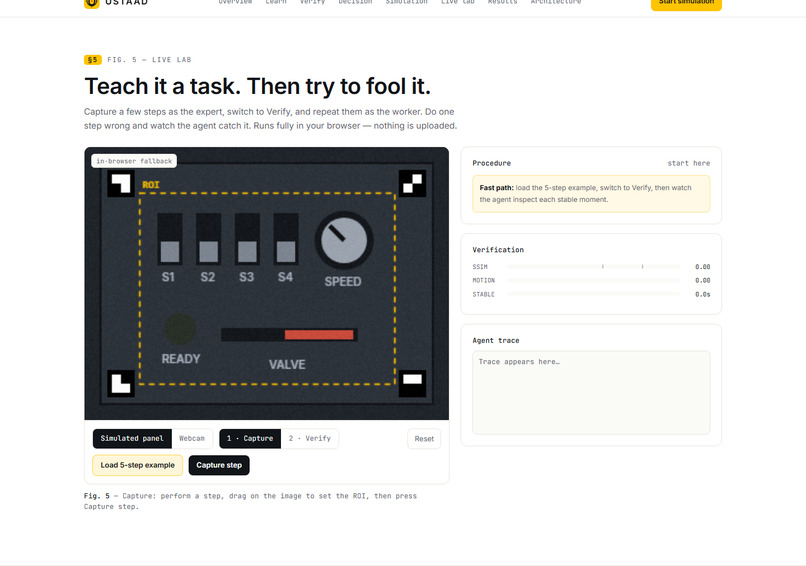Click the bottom-left L-shaped fiducial marker
Image resolution: width=806 pixels, height=566 pixels.
coord(121,384)
